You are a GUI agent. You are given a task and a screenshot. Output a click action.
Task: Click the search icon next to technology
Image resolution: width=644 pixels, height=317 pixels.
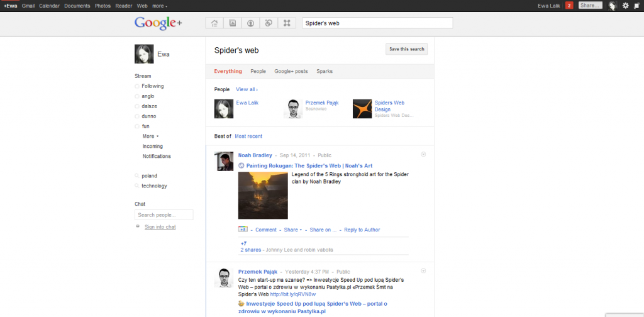(136, 186)
